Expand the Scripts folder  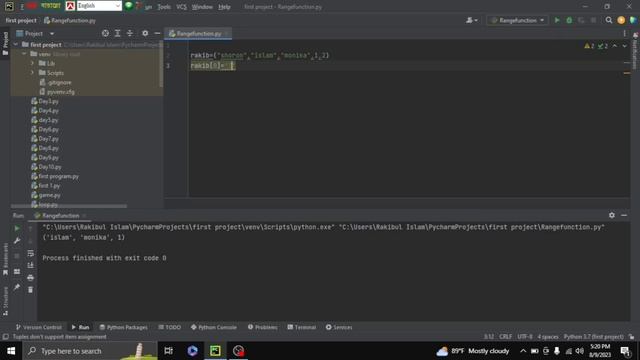click(x=32, y=73)
